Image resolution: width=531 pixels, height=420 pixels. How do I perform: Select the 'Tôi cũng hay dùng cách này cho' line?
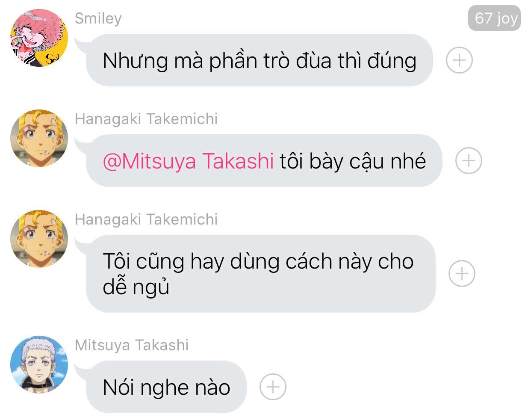[x=258, y=261]
